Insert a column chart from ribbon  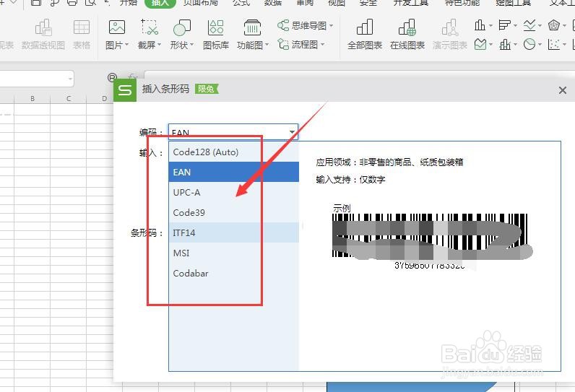[x=480, y=25]
